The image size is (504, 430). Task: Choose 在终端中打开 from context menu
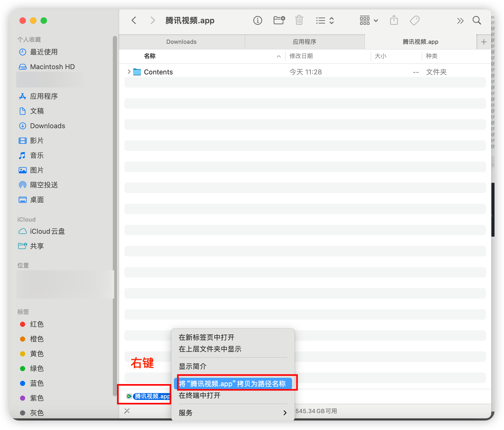click(x=233, y=395)
